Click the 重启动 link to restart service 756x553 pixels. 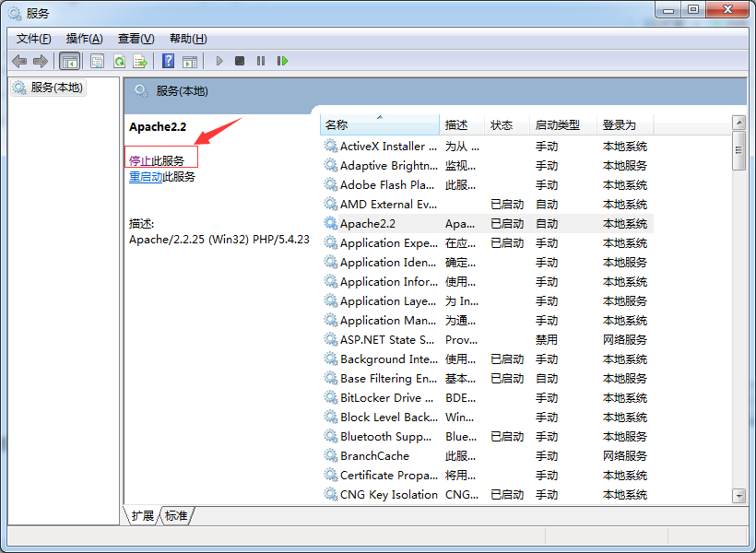click(146, 177)
